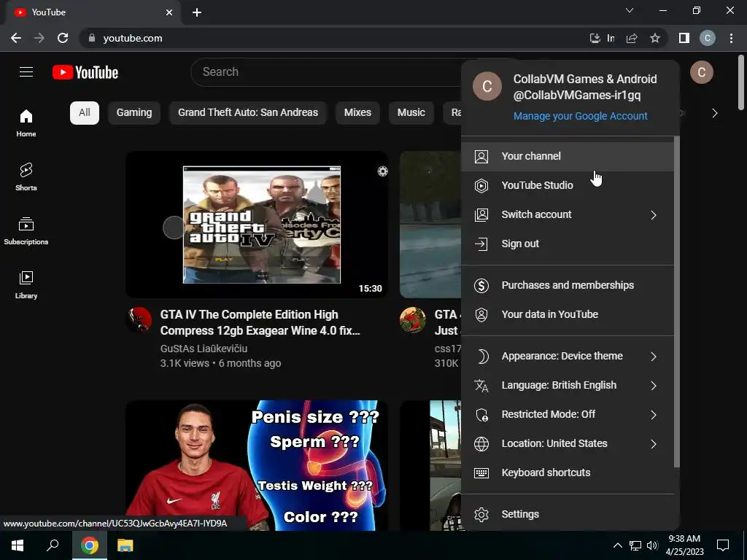
Task: Expand Switch account submenu
Action: coord(568,215)
